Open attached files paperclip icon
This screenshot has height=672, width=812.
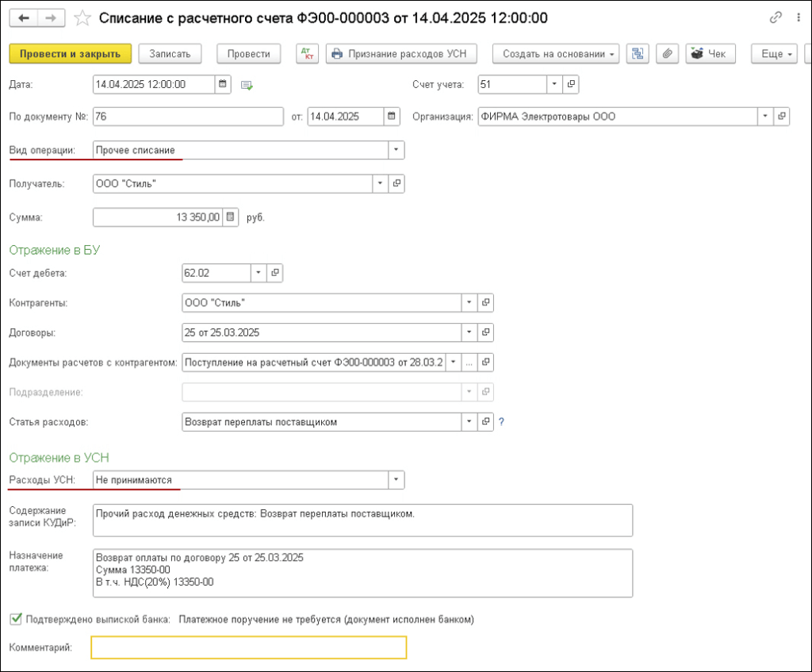point(668,54)
